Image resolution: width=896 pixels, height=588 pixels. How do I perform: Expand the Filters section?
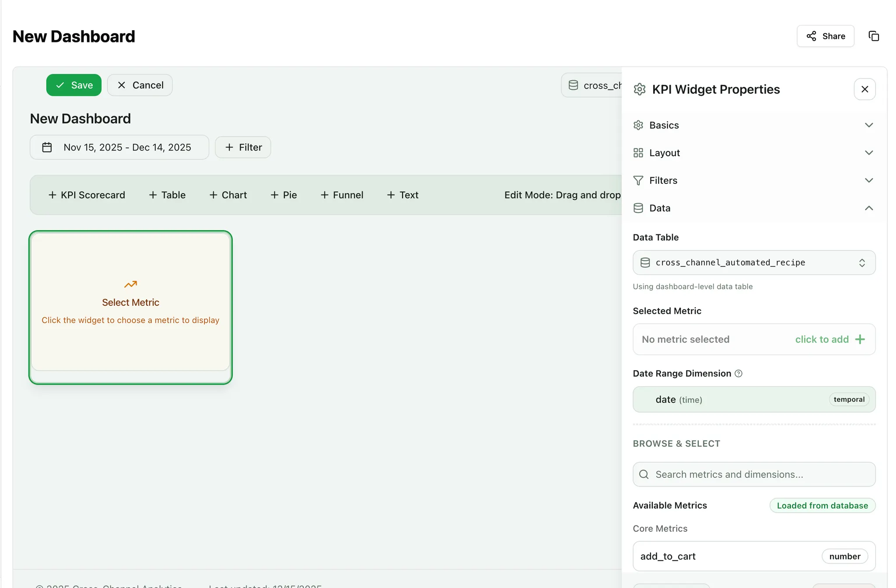tap(753, 180)
